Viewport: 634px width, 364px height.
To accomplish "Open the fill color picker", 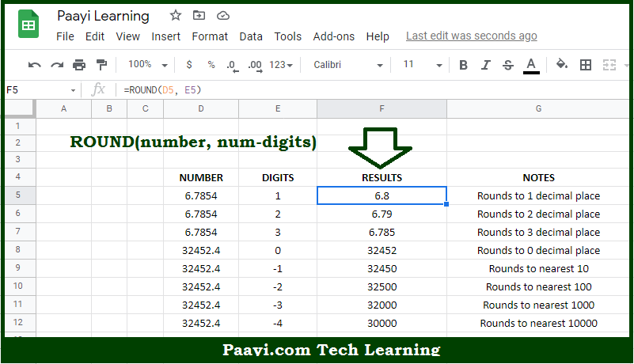I will (x=562, y=64).
